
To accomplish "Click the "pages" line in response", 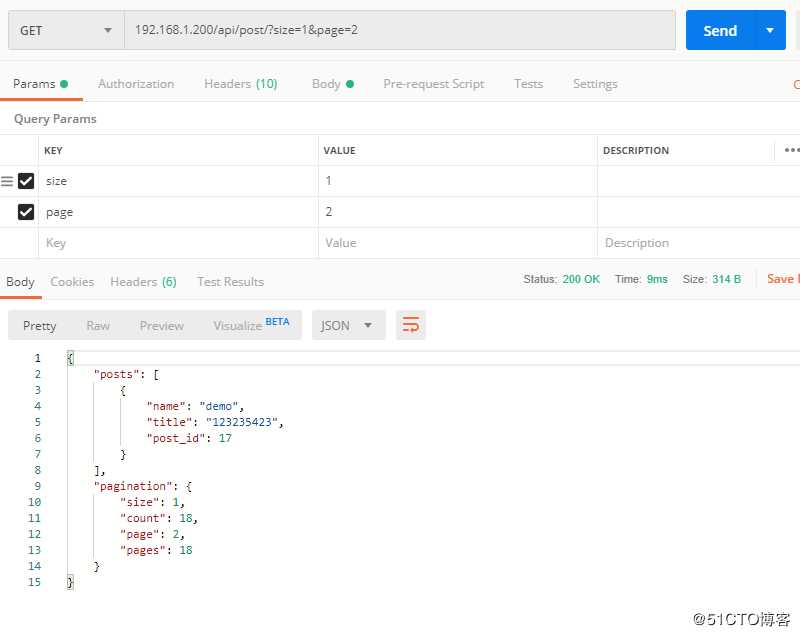I will point(156,550).
